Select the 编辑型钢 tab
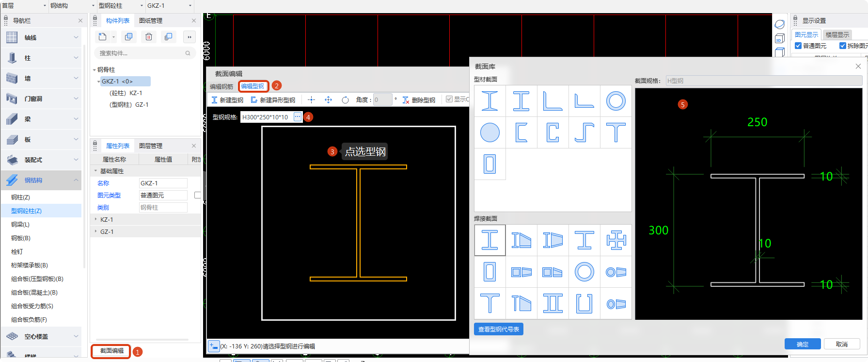The image size is (868, 362). coord(253,86)
